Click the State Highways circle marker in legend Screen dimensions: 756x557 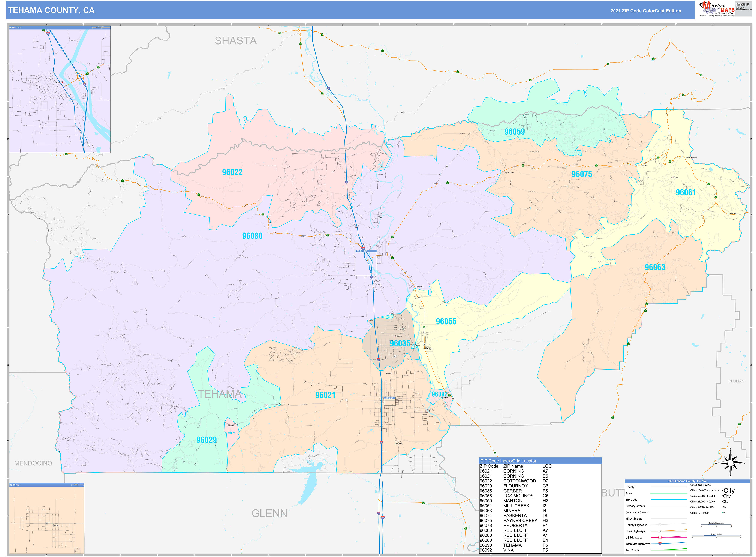click(x=660, y=531)
